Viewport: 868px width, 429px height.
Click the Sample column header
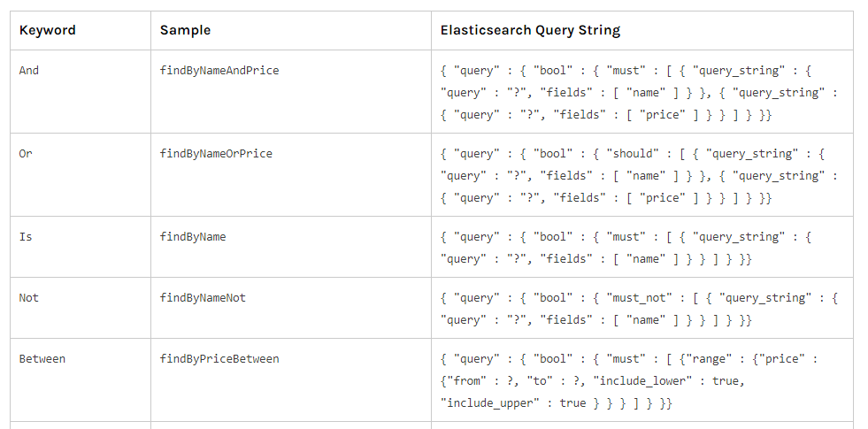tap(185, 30)
